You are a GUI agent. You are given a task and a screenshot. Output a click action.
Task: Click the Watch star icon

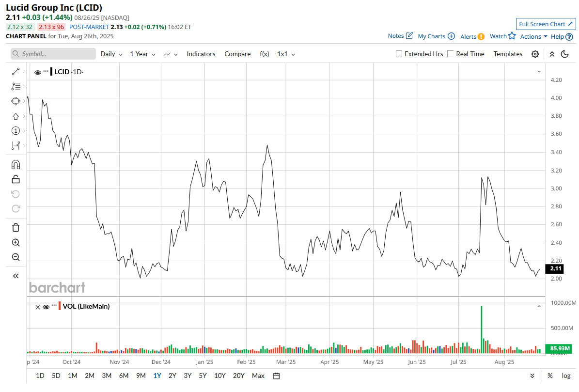(x=512, y=36)
